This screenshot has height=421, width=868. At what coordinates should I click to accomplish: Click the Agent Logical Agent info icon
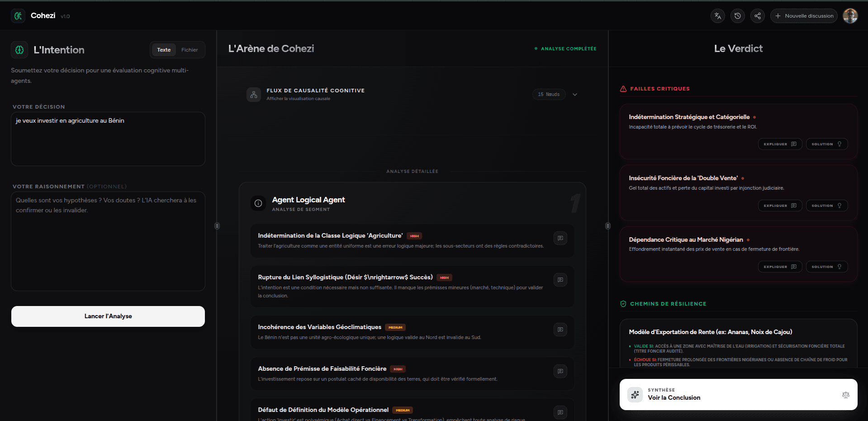[258, 203]
